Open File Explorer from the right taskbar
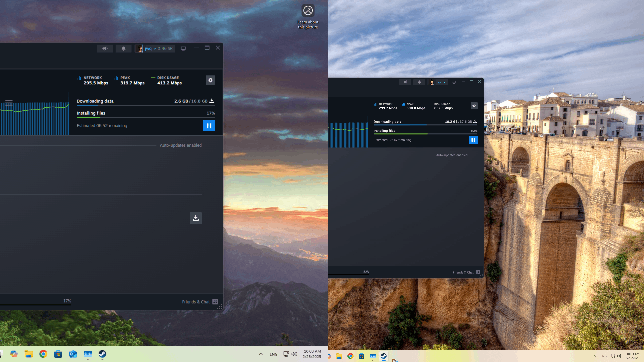Image resolution: width=644 pixels, height=362 pixels. pos(339,356)
